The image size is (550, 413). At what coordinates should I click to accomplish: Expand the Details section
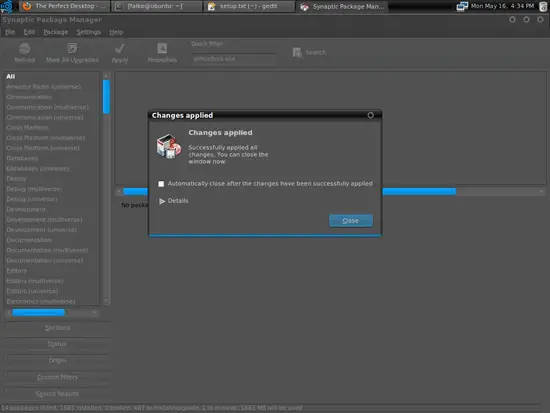[x=174, y=201]
